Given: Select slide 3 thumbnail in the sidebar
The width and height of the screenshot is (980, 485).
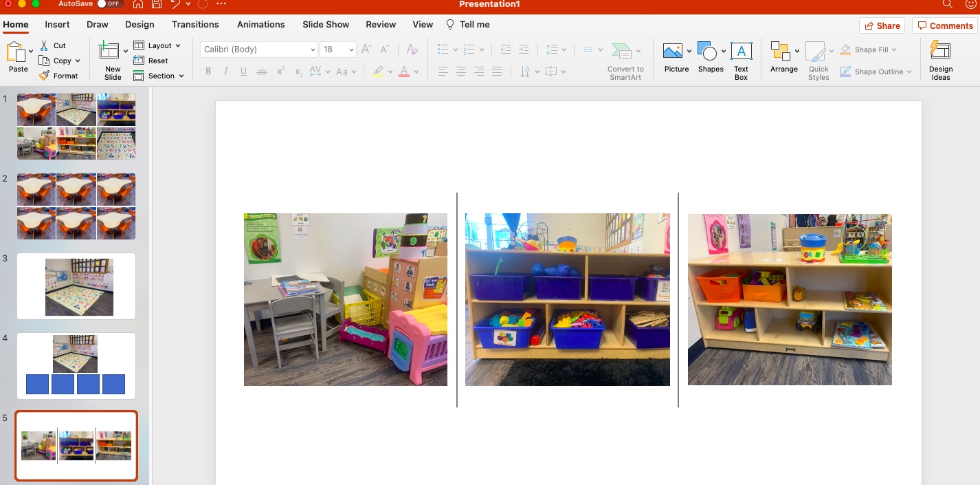Looking at the screenshot, I should coord(76,286).
